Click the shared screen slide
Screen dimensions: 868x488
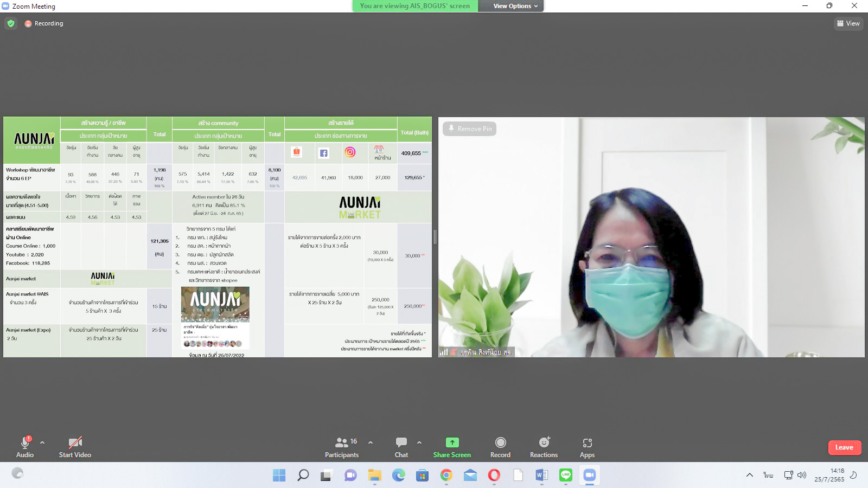[218, 237]
